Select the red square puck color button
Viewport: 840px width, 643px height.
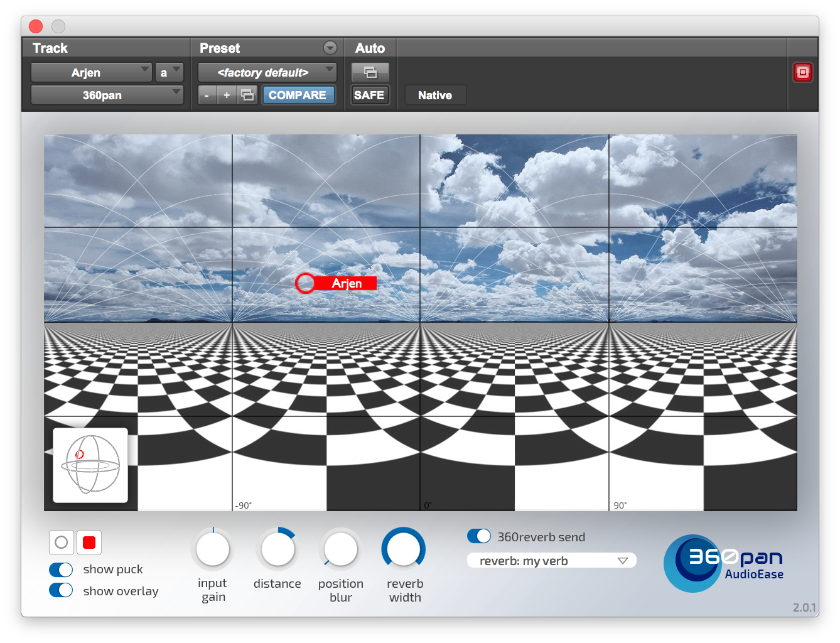(x=89, y=543)
